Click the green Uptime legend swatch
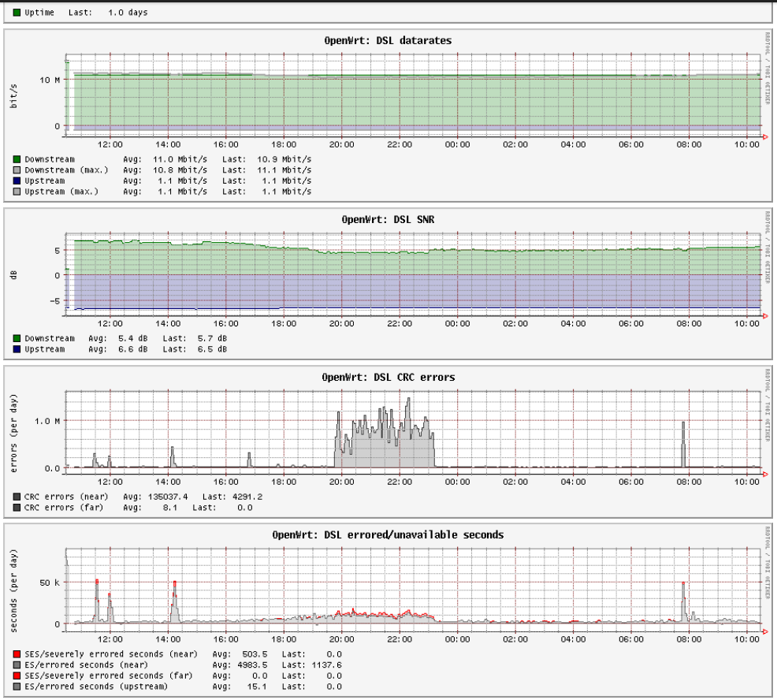 point(17,13)
